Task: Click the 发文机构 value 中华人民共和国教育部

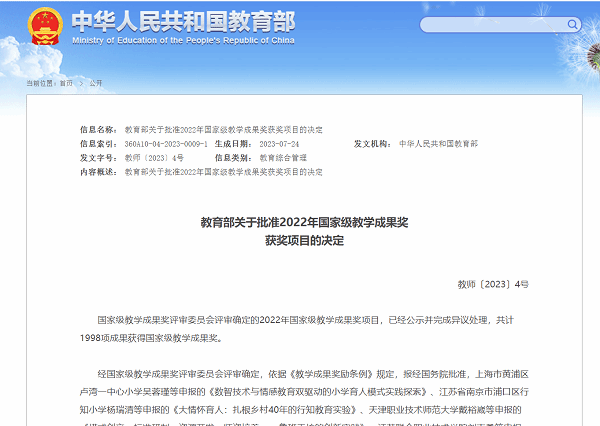Action: pos(438,144)
